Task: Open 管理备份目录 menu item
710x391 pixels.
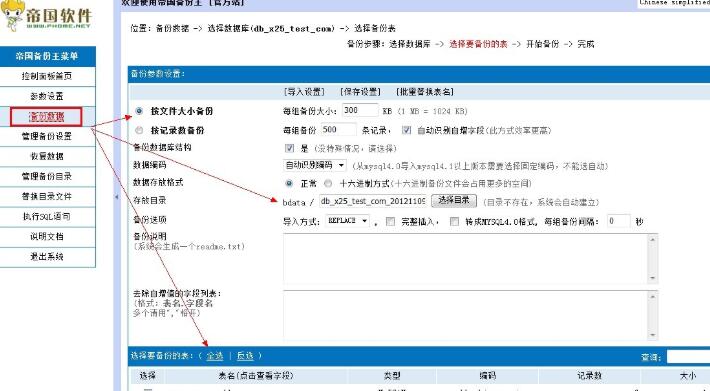Action: coord(47,176)
